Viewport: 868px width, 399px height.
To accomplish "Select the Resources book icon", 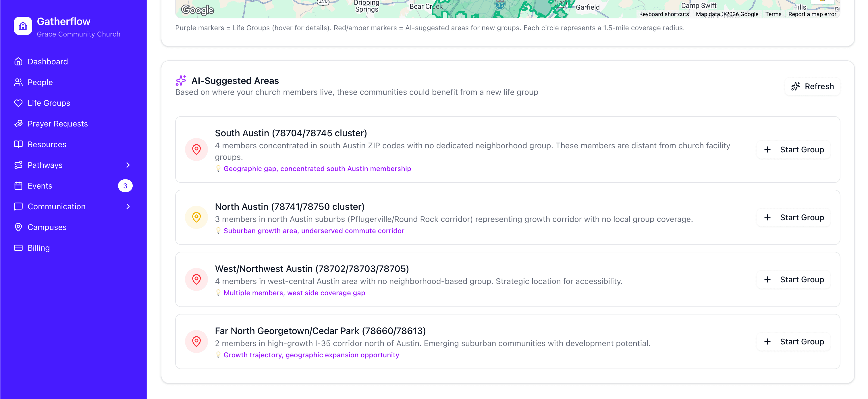I will tap(19, 144).
